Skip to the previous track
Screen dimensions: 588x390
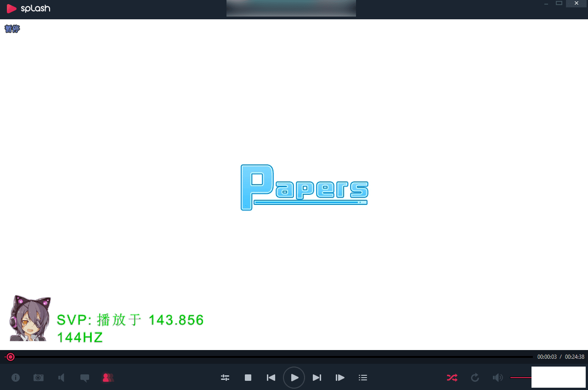click(271, 378)
